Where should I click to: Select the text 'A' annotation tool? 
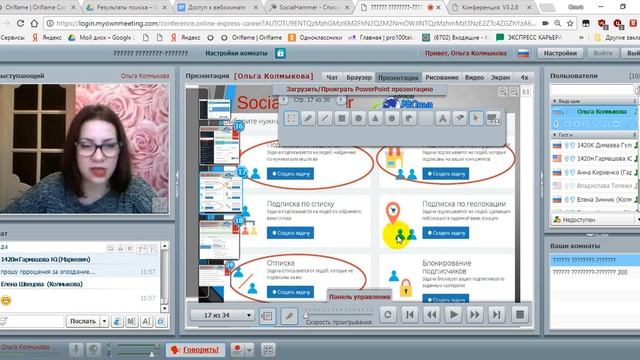click(442, 118)
